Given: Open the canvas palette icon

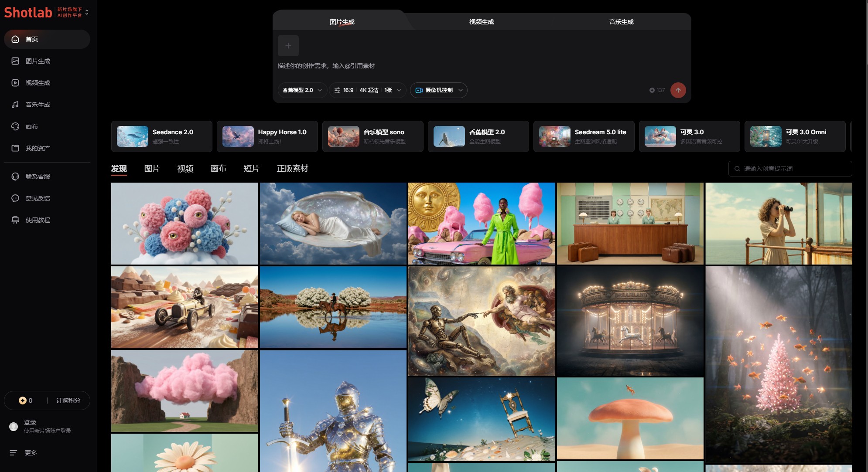Looking at the screenshot, I should [x=15, y=126].
